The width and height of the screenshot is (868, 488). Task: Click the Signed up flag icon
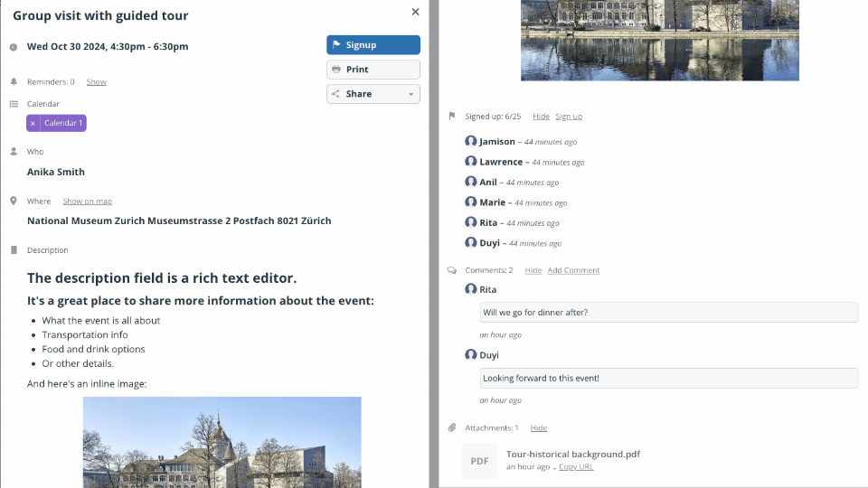(x=452, y=117)
